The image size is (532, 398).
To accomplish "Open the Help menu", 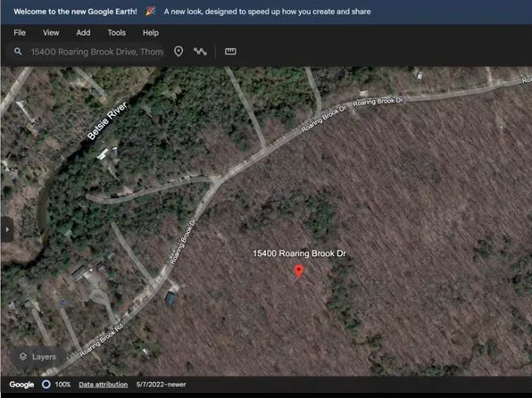I will click(x=151, y=33).
